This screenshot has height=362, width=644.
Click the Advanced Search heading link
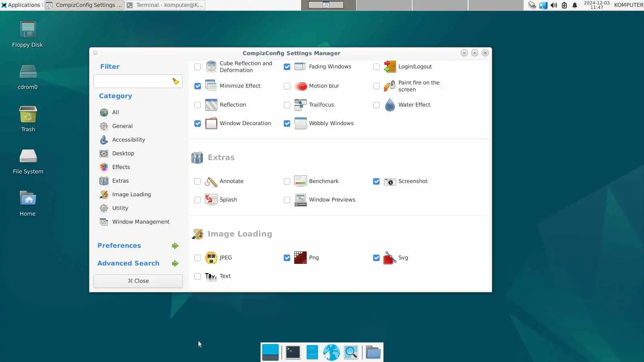pos(128,263)
